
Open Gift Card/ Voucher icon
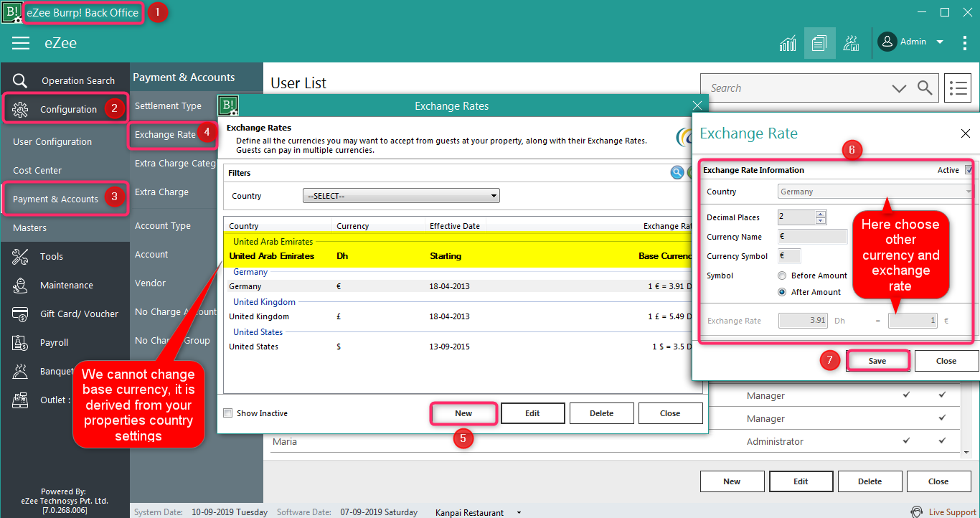point(20,314)
